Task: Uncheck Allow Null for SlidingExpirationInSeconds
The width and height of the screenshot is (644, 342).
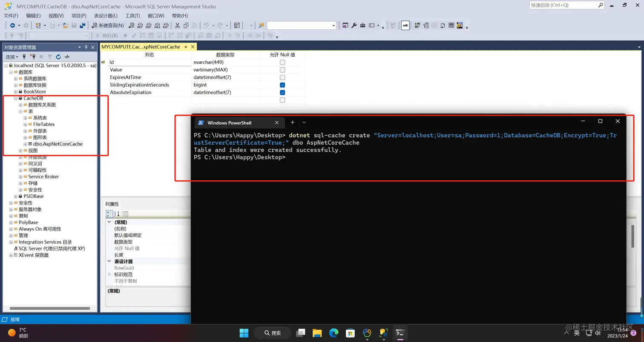Action: [x=282, y=85]
